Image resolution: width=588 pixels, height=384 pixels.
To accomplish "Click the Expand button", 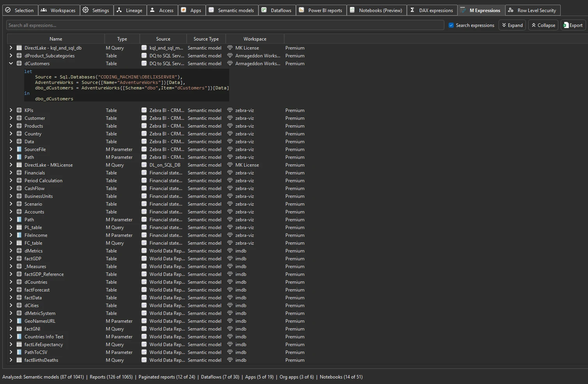I will 512,25.
